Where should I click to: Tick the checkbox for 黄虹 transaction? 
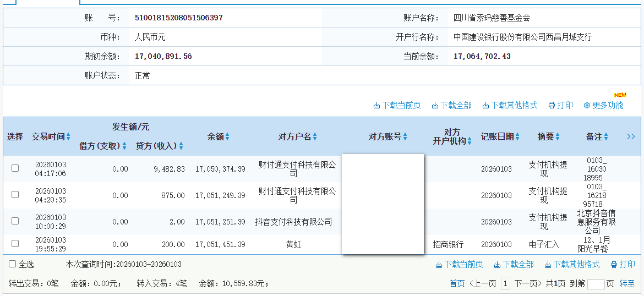(x=15, y=243)
